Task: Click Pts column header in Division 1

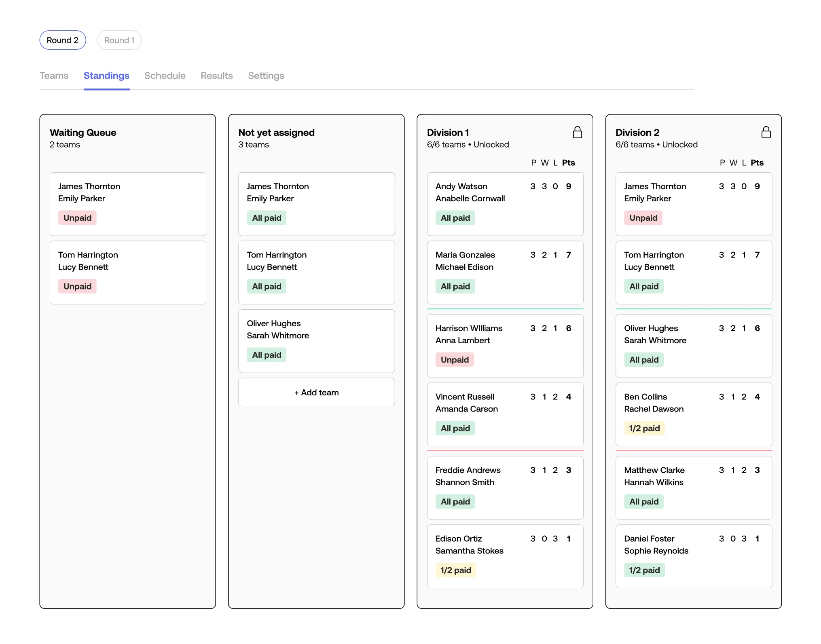Action: pos(568,163)
